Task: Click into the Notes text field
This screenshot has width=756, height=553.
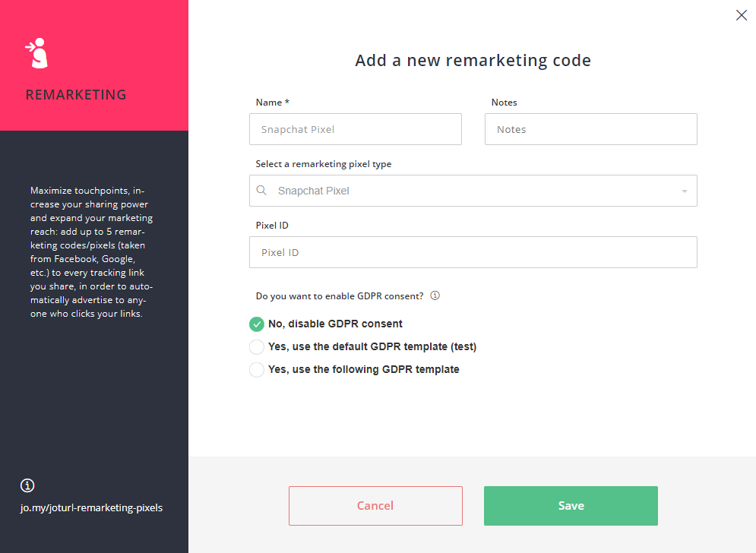Action: point(590,129)
